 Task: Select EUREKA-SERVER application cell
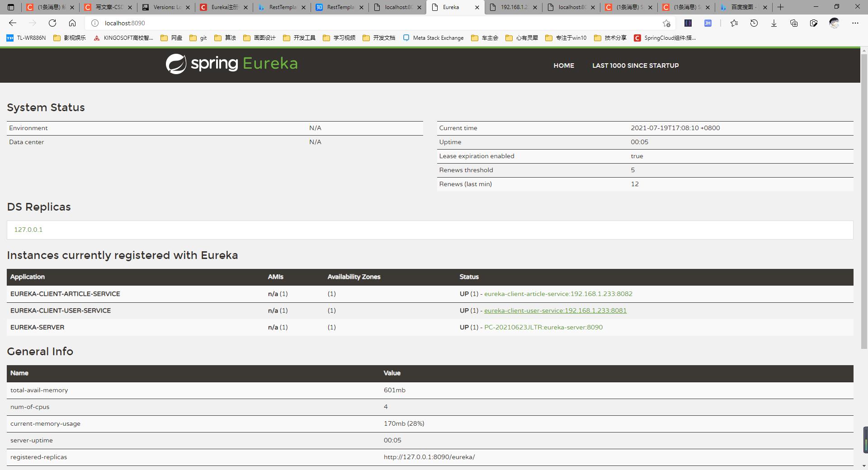[37, 327]
